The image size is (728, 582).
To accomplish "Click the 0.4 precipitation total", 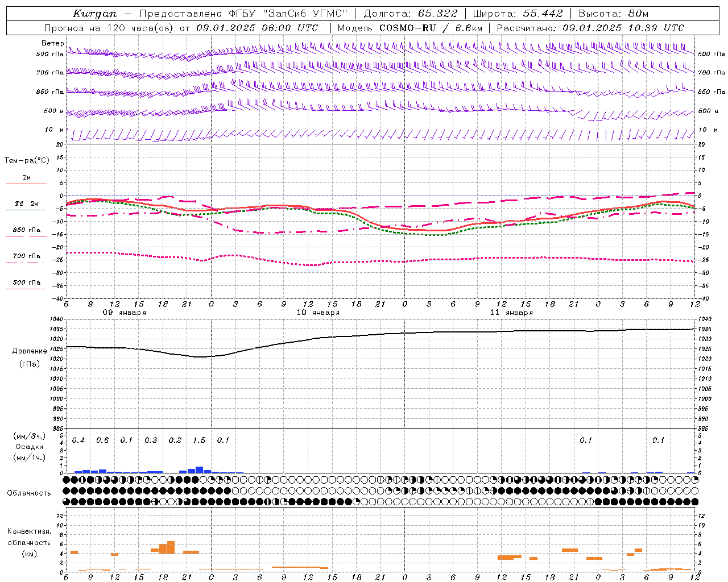I will pyautogui.click(x=78, y=440).
